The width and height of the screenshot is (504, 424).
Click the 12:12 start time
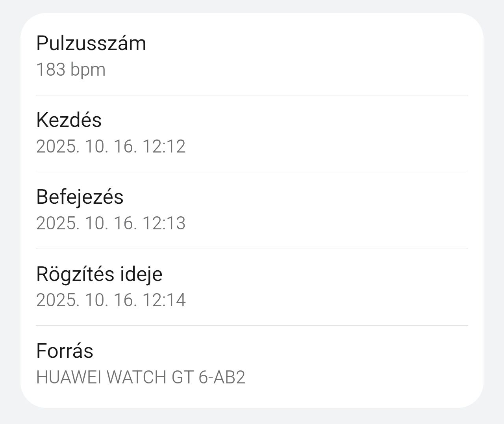[164, 147]
